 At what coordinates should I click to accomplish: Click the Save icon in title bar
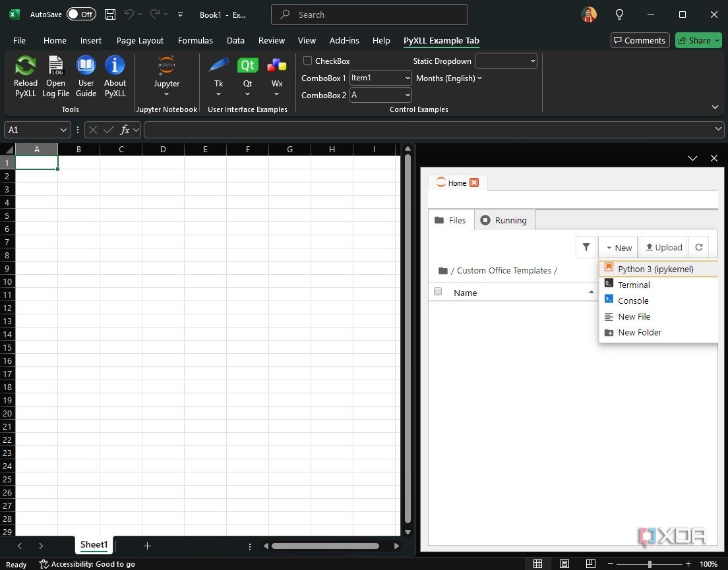click(110, 14)
